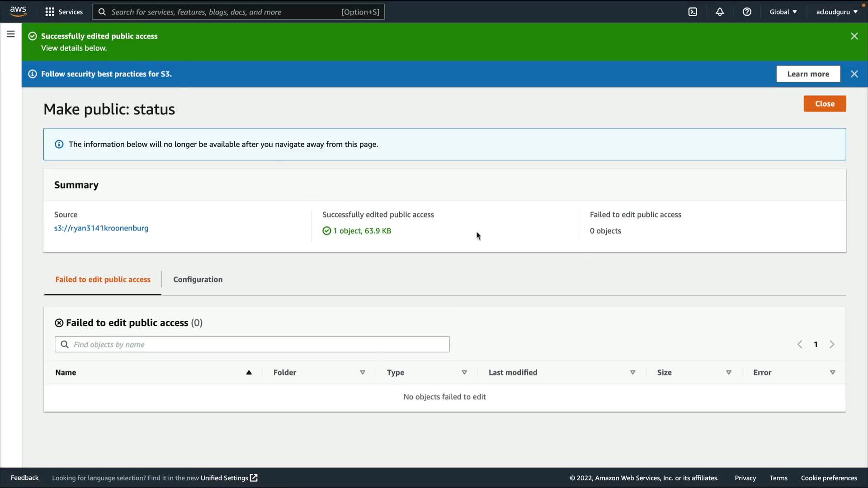Open the help question mark icon
The width and height of the screenshot is (868, 488).
click(x=747, y=12)
